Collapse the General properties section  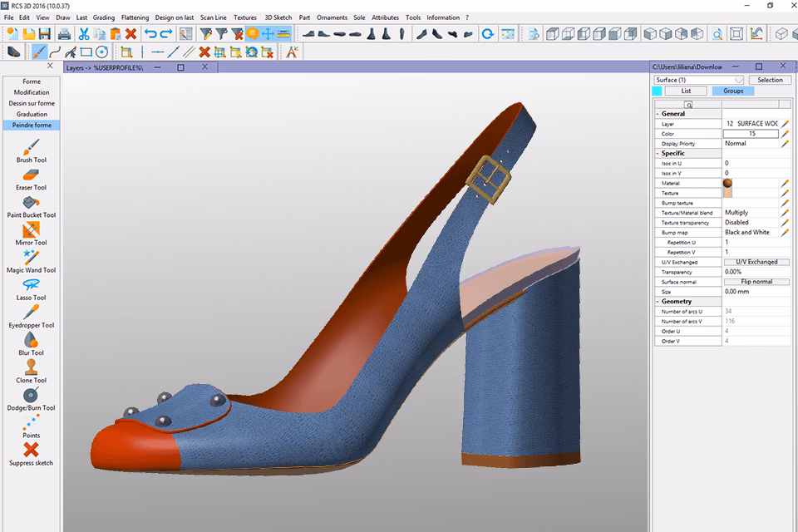[658, 114]
